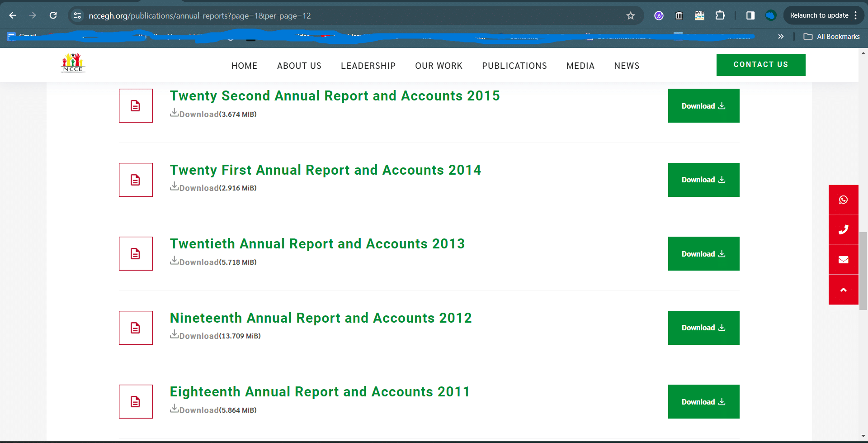
Task: Download the Nineteenth Annual Report 2012
Action: [x=703, y=328]
